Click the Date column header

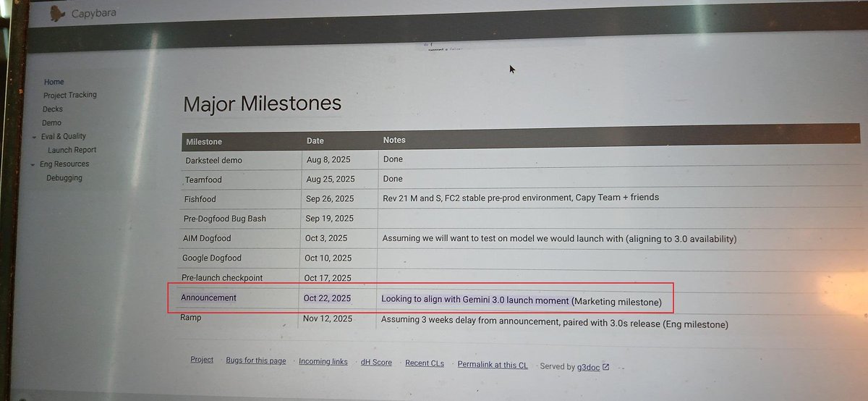(x=315, y=140)
